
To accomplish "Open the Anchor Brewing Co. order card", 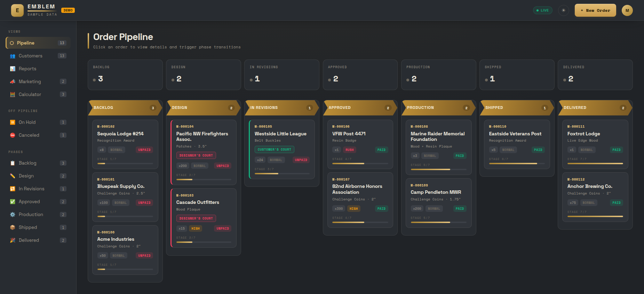I will [595, 197].
